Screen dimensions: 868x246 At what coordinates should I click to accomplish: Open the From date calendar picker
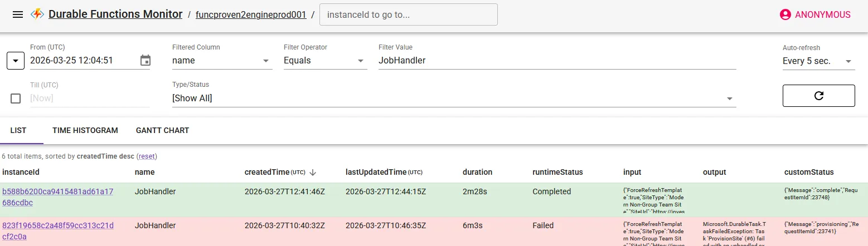(146, 60)
